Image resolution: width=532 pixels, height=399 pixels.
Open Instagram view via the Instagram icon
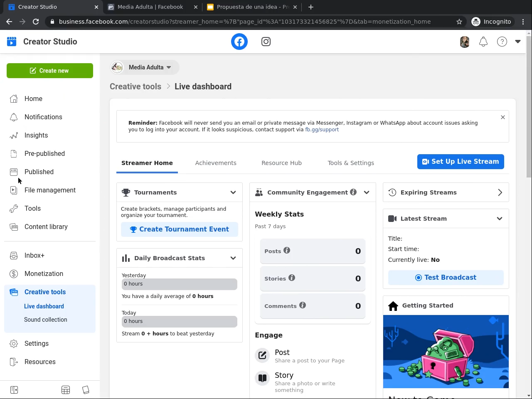(x=266, y=42)
